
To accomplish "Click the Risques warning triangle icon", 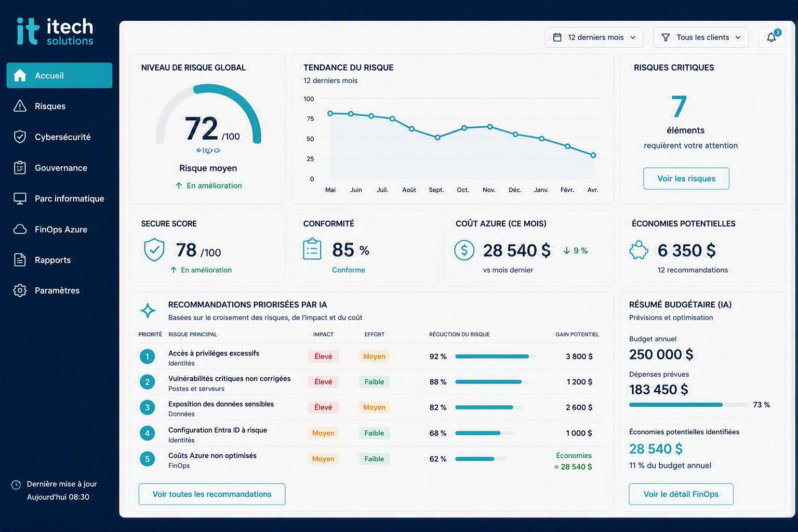I will (20, 106).
